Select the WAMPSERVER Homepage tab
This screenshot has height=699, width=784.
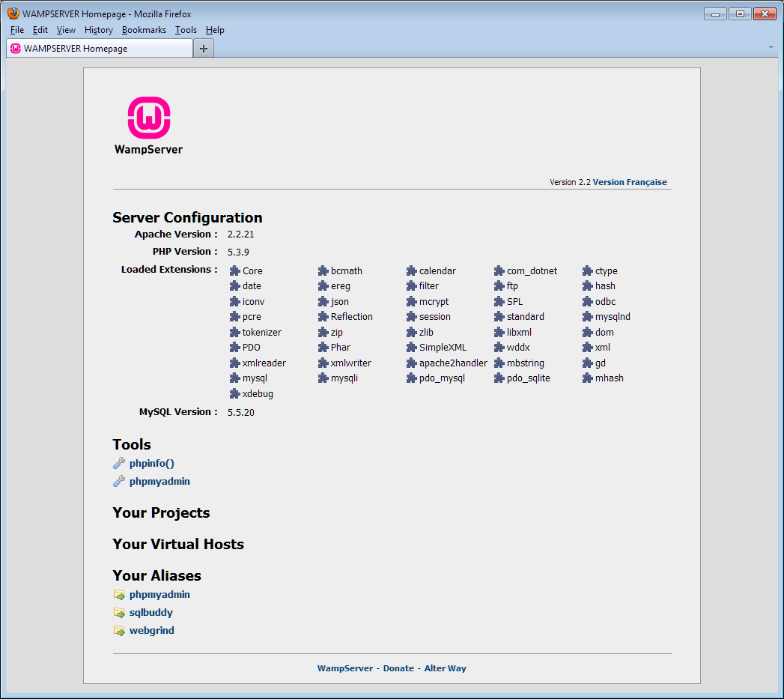pyautogui.click(x=100, y=49)
